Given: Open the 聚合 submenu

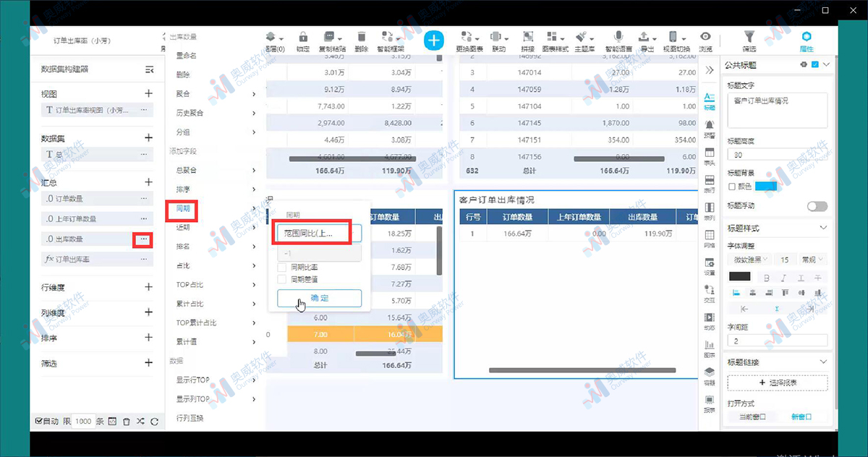Looking at the screenshot, I should click(216, 94).
